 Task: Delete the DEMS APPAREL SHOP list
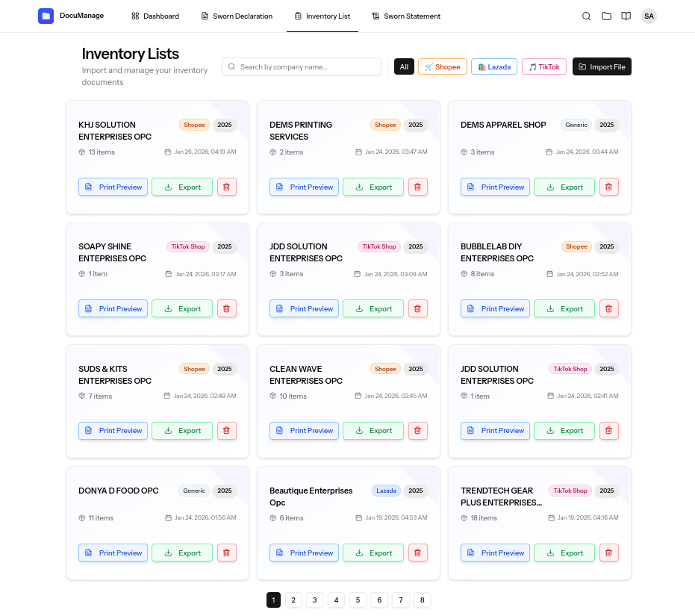point(608,187)
